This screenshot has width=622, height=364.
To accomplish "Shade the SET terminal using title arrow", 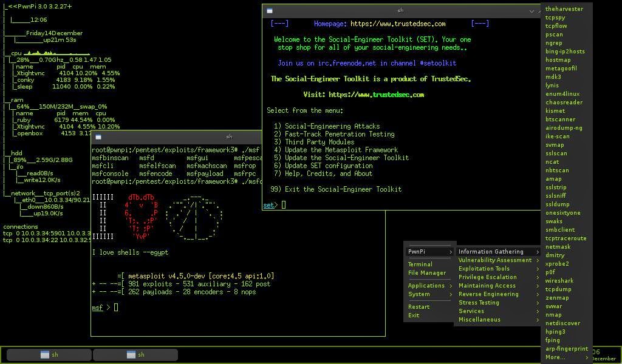I will pyautogui.click(x=531, y=11).
